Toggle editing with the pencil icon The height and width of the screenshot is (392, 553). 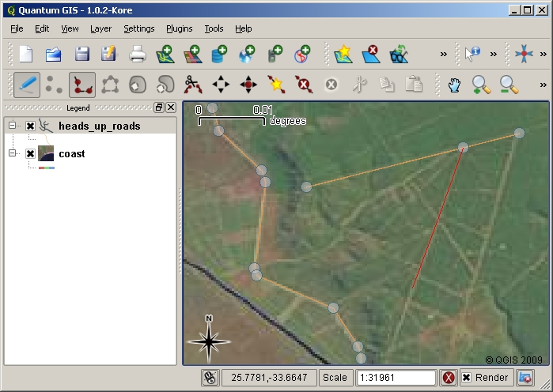[x=27, y=84]
